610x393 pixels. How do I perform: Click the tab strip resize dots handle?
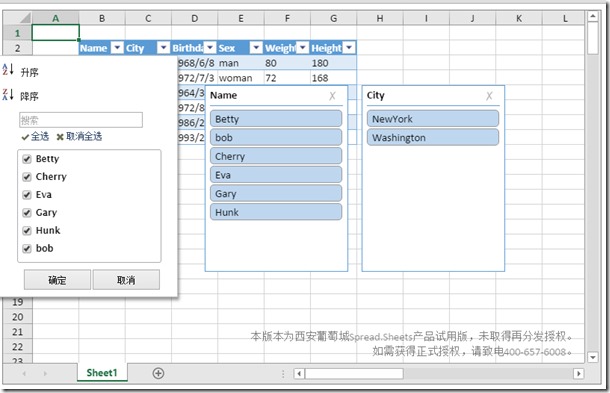(283, 374)
